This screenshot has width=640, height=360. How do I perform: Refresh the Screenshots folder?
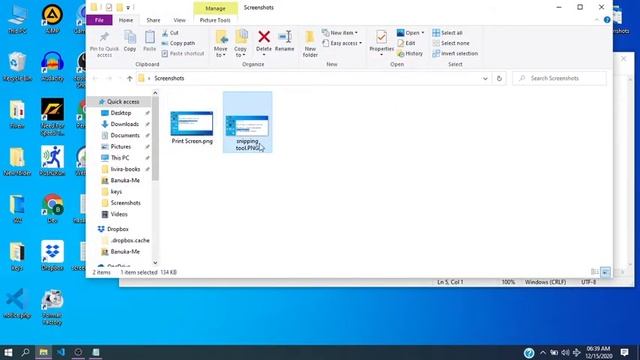click(499, 78)
